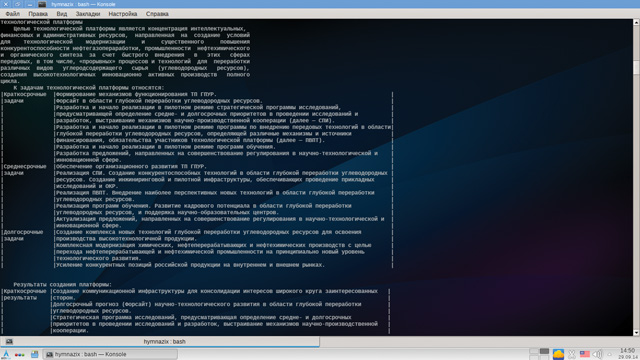Click the restore window button in title bar
This screenshot has height=360, width=640.
coord(18,4)
